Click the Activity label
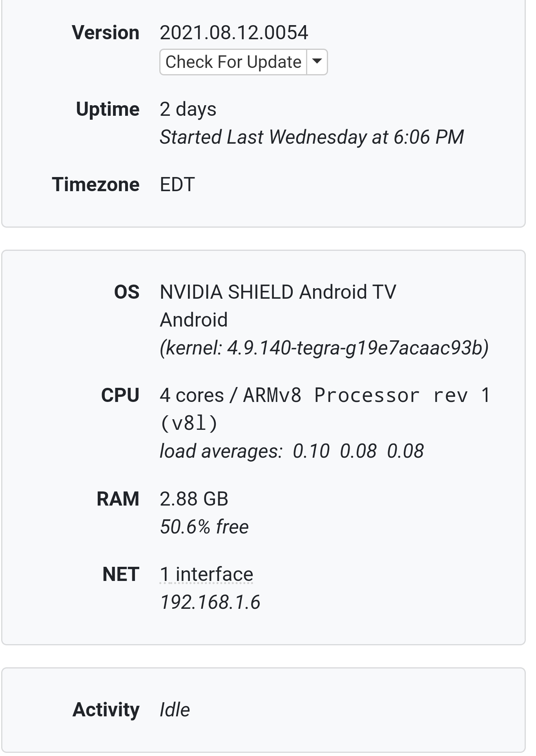536x756 pixels. [106, 710]
